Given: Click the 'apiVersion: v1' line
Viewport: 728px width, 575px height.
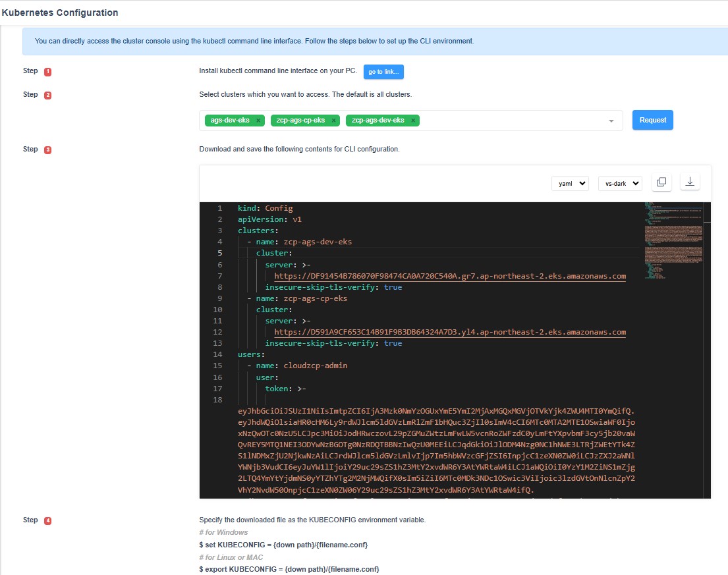Looking at the screenshot, I should [x=269, y=219].
